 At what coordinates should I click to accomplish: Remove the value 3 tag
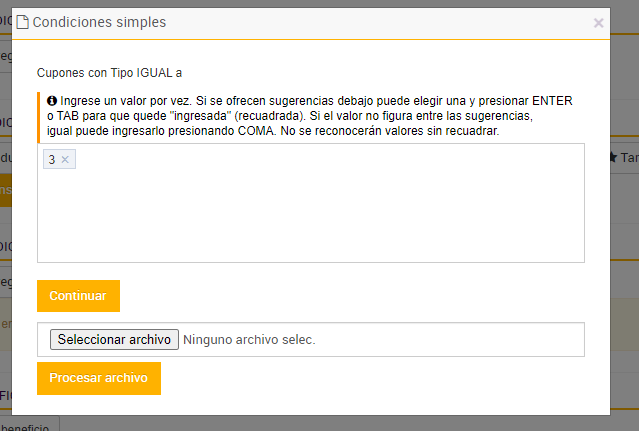tap(65, 160)
